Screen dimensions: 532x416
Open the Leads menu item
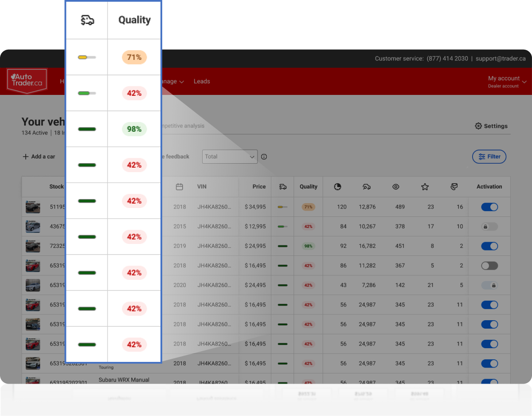[202, 82]
